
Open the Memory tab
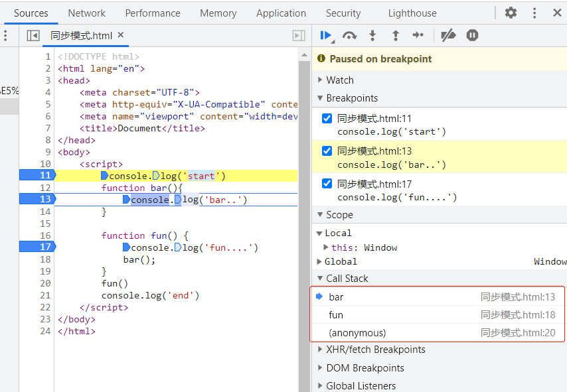click(218, 13)
